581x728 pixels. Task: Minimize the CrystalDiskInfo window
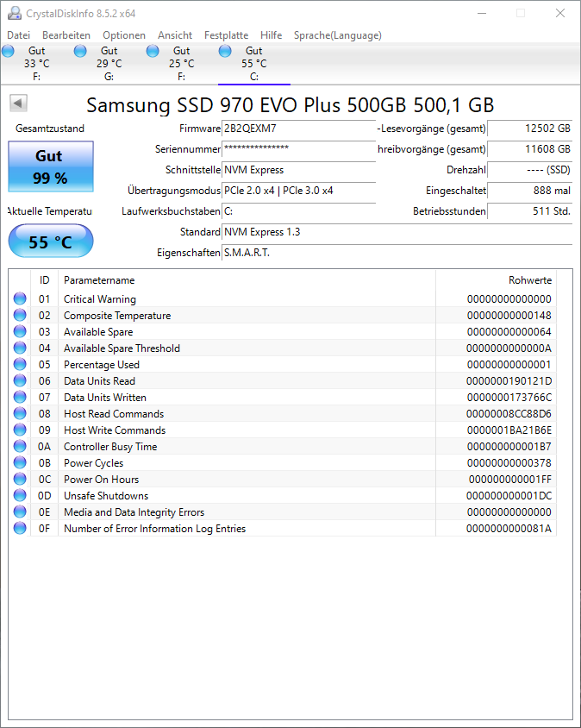pos(482,14)
